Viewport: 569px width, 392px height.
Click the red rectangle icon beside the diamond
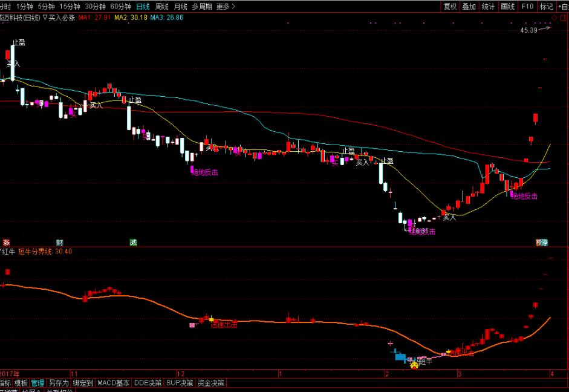coord(563,18)
